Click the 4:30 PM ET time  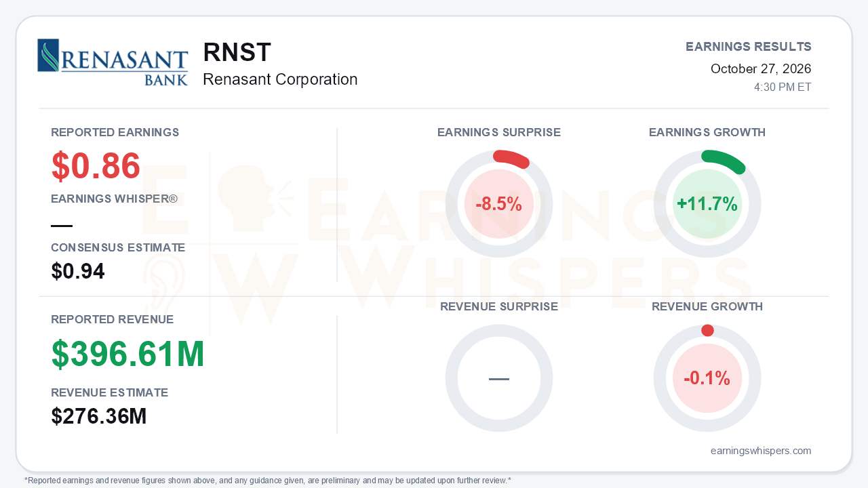(x=783, y=87)
